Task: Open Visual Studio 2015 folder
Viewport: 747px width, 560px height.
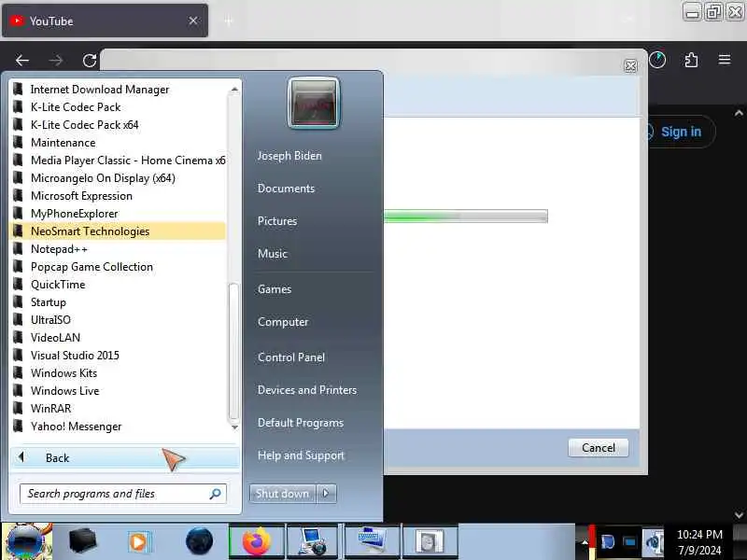Action: [x=118, y=356]
